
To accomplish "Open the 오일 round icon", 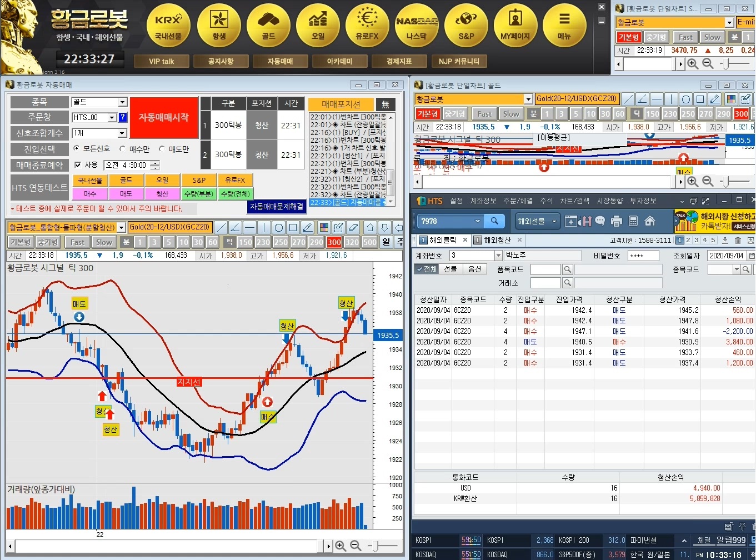I will (x=318, y=26).
